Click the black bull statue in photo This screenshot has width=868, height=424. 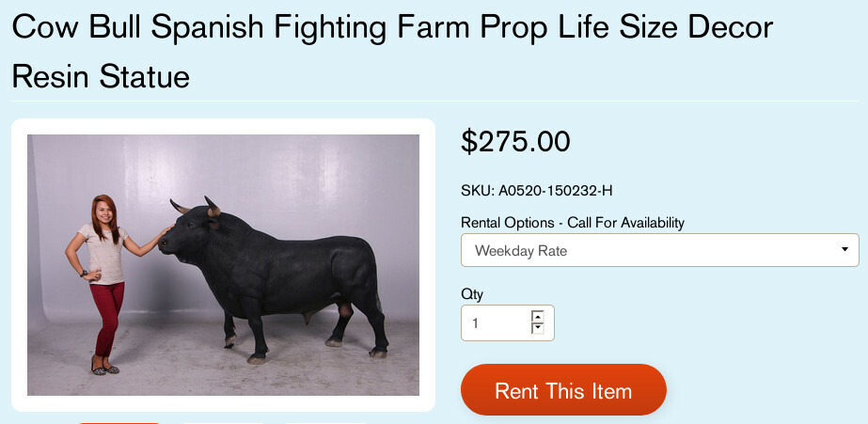point(273,273)
